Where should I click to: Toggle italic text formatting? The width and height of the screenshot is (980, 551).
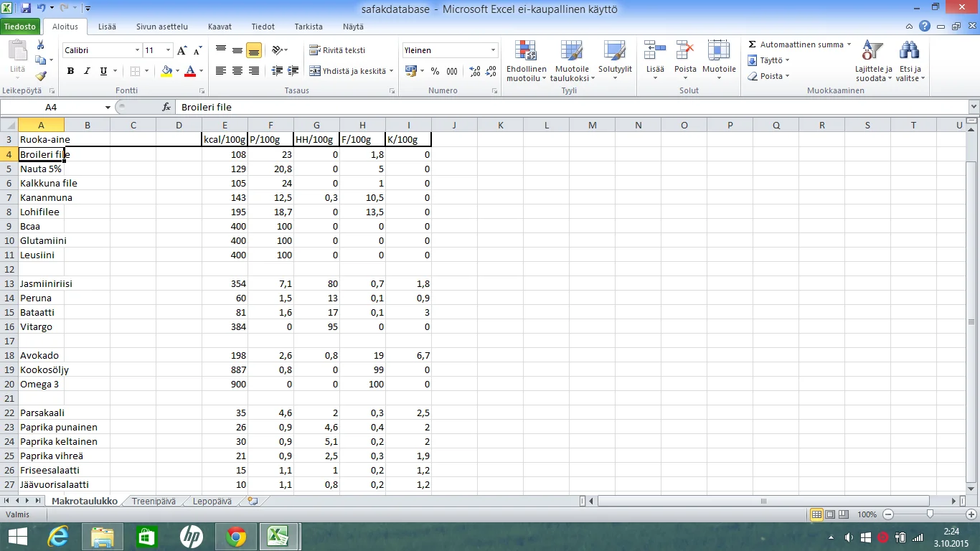[87, 71]
